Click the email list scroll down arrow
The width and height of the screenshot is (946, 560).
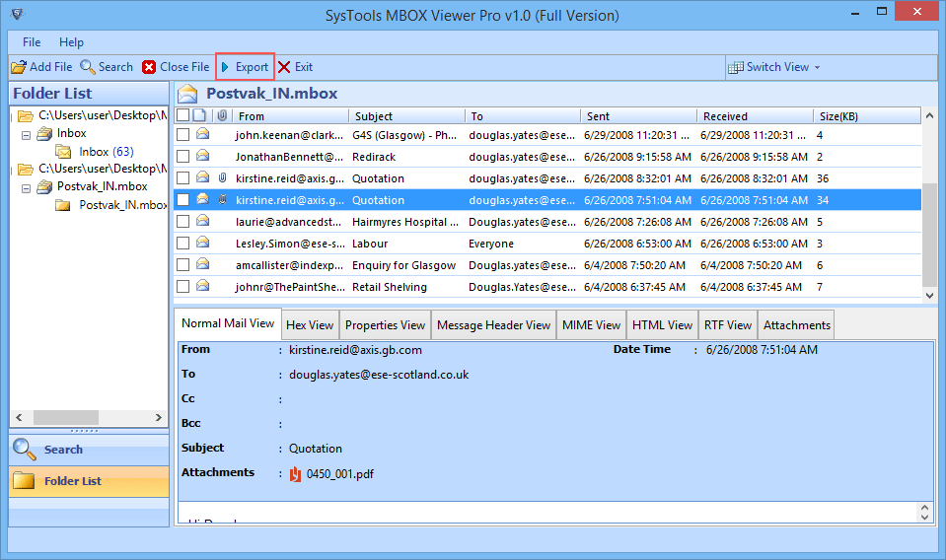click(929, 296)
